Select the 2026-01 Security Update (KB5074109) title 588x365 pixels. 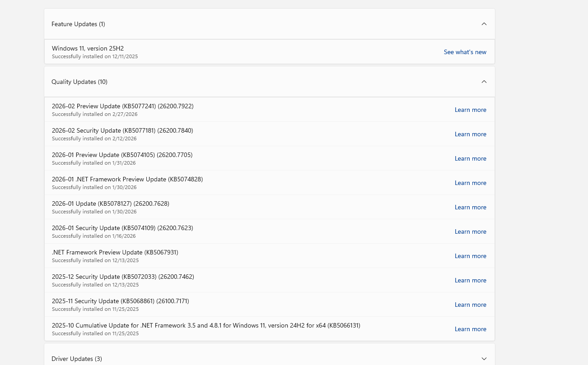[122, 228]
